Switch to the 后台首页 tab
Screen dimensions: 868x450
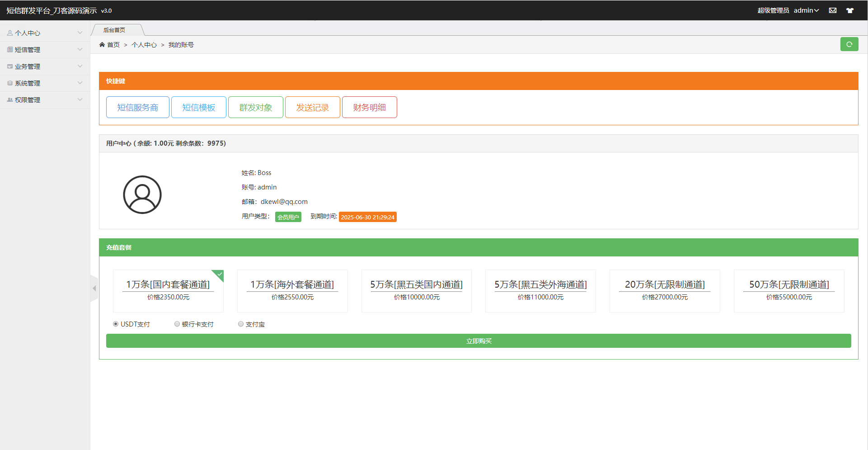tap(114, 30)
